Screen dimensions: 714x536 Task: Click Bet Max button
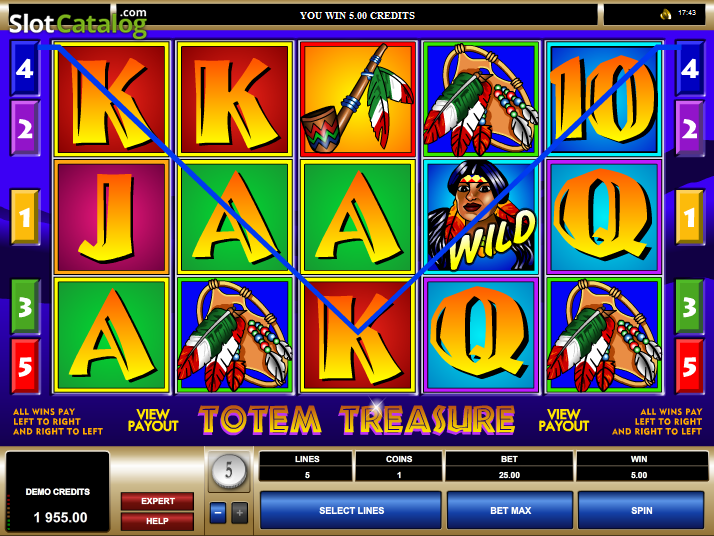point(510,510)
